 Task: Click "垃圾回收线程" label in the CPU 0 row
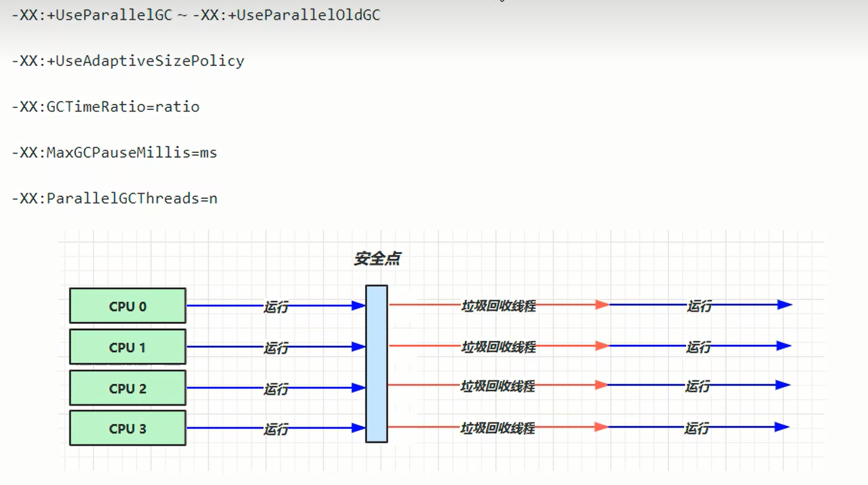pos(499,306)
